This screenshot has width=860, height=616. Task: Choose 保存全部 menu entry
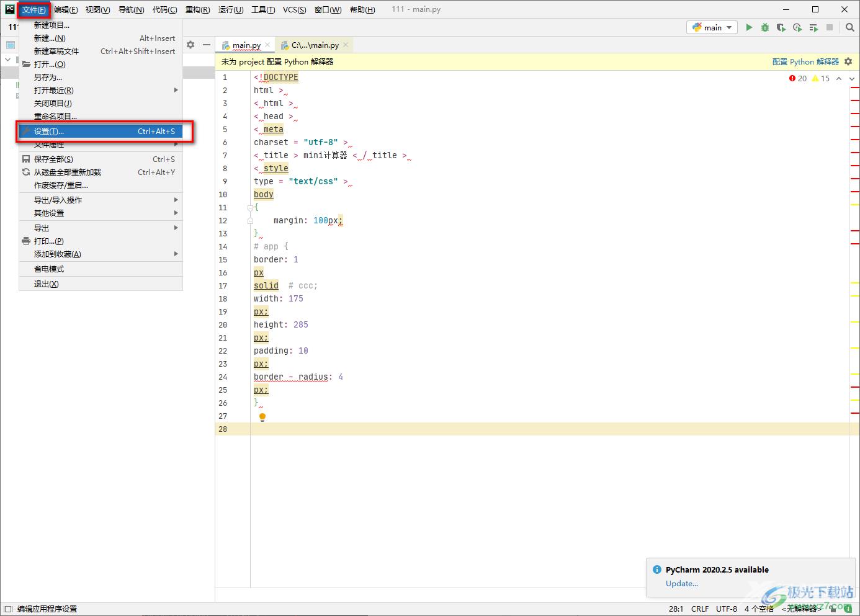pos(101,159)
